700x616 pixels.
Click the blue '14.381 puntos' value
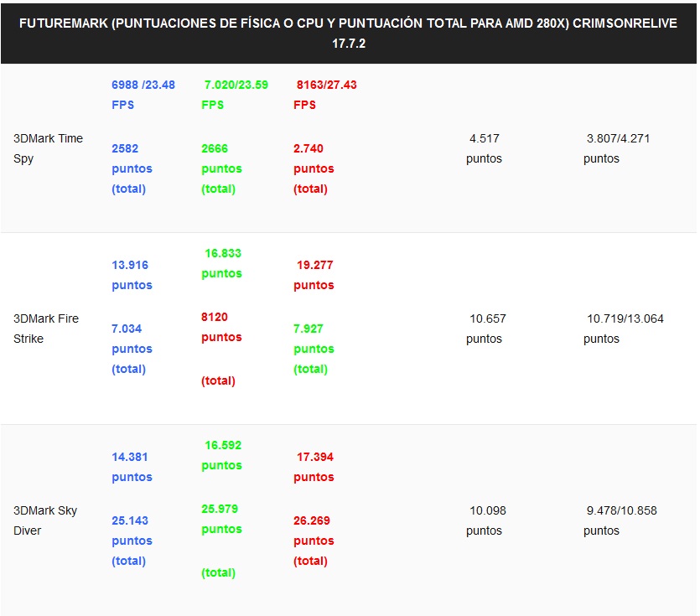(x=132, y=467)
